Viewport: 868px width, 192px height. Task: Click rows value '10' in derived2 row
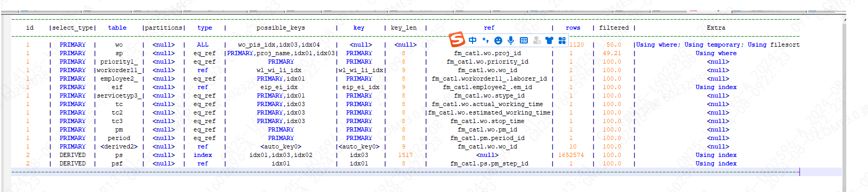tap(573, 146)
